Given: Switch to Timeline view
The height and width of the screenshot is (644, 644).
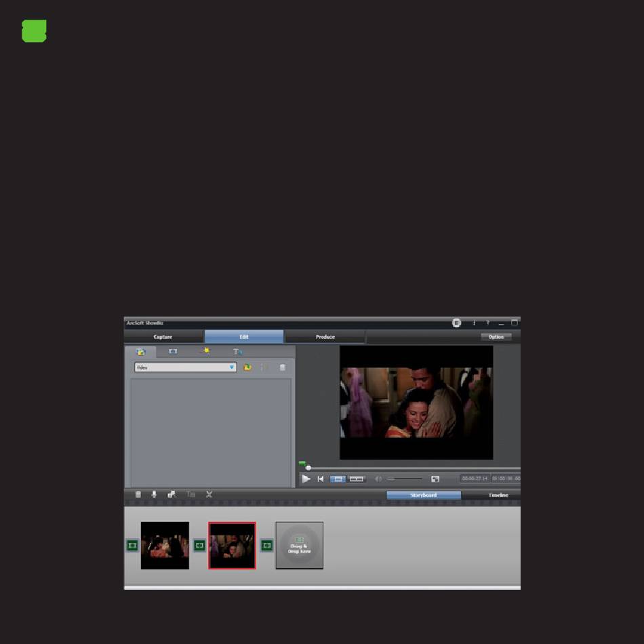Looking at the screenshot, I should click(498, 496).
